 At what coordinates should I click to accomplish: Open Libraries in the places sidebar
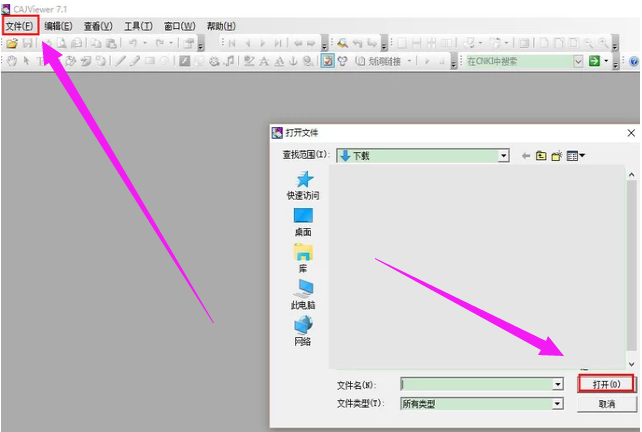click(x=303, y=258)
